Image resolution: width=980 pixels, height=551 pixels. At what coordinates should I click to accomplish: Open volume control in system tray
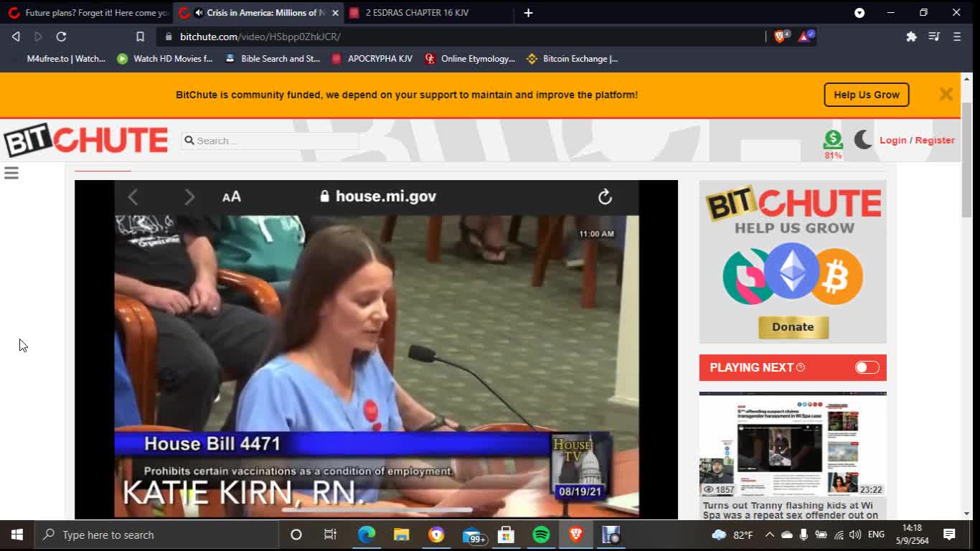click(x=855, y=535)
